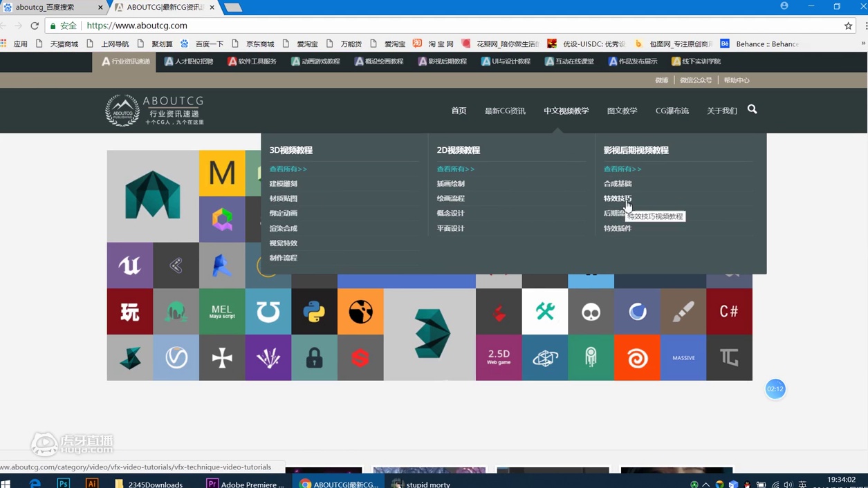Click the white cross icon tile
Screen dimensions: 868x488
coord(222,357)
